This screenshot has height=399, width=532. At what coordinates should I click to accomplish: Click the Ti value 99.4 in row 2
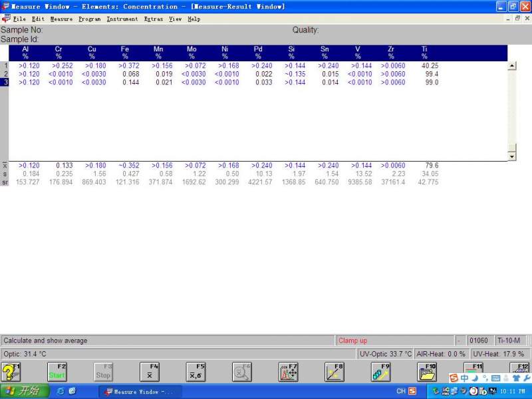[x=432, y=74]
